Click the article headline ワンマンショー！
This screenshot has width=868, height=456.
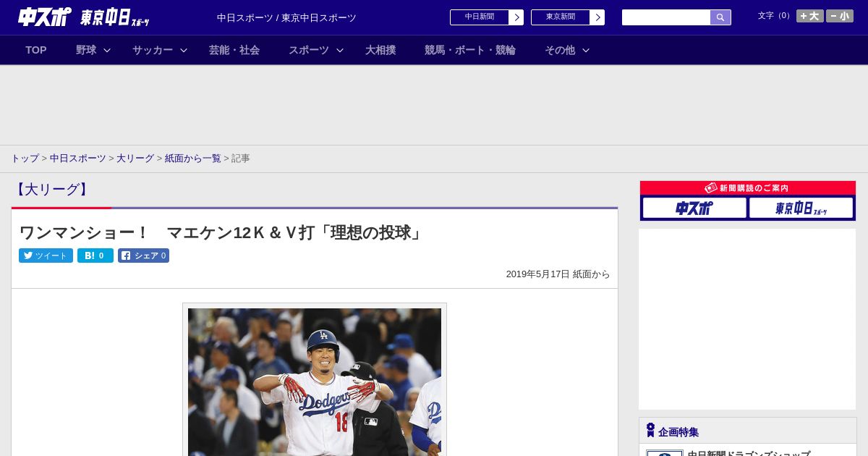click(221, 232)
